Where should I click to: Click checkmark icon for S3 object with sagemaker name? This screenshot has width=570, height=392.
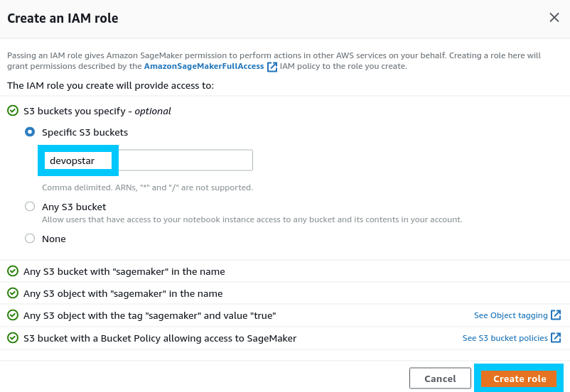pos(12,293)
